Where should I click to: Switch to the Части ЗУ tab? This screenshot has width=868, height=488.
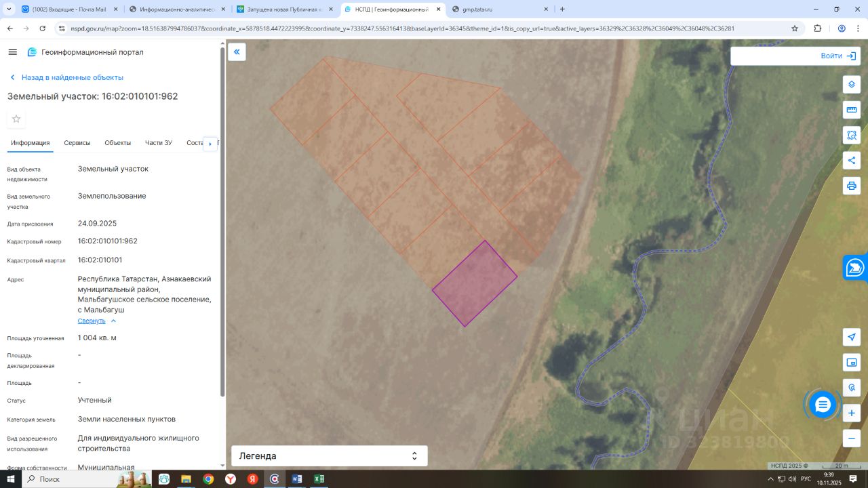point(159,143)
